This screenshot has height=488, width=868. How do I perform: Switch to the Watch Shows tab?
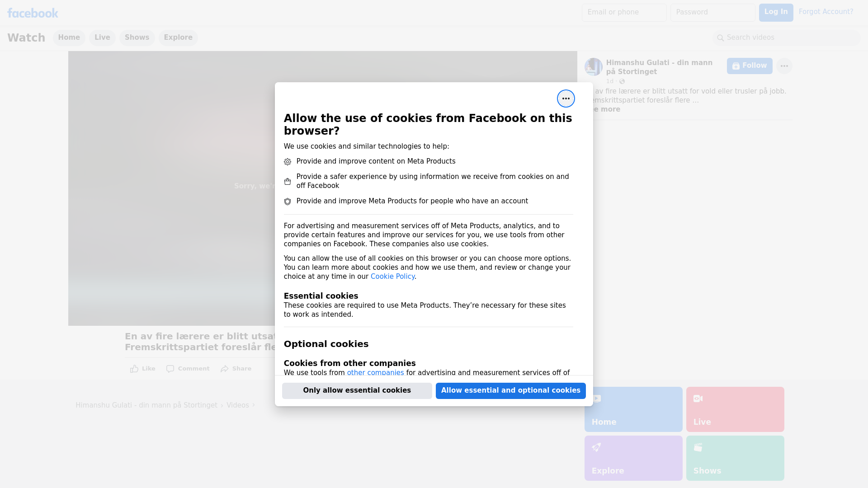click(x=137, y=38)
